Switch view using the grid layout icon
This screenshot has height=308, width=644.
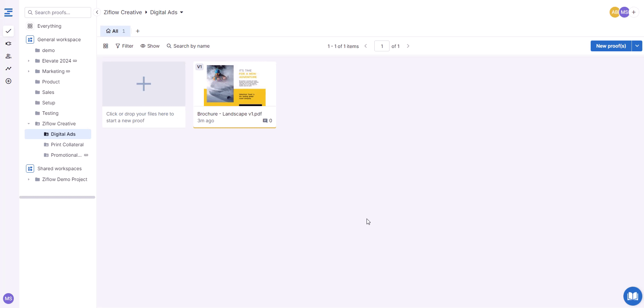tap(106, 46)
